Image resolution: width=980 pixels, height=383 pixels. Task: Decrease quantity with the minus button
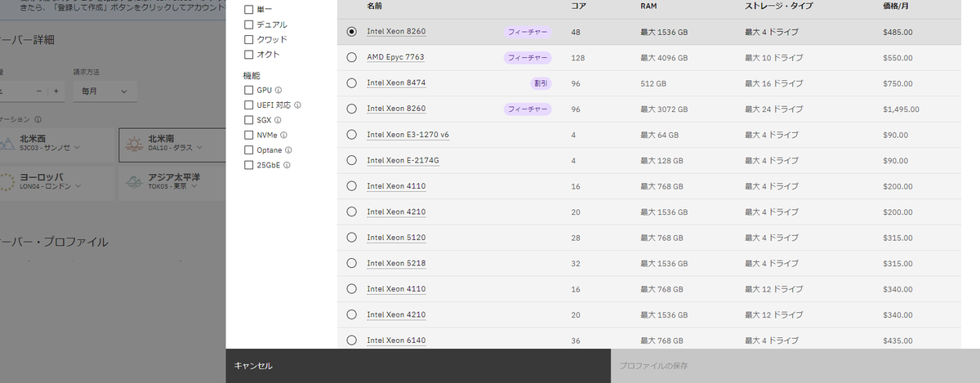tap(39, 91)
